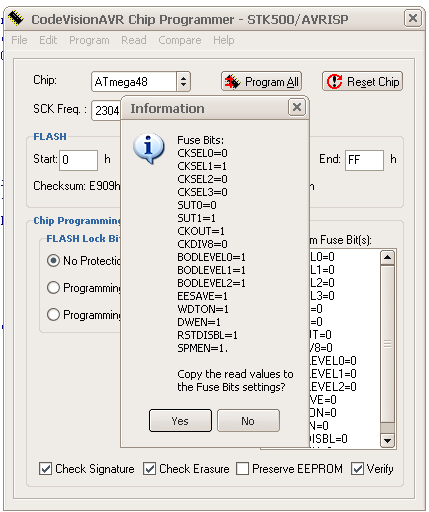Click the Checksum: E909h text
Screen dimensions: 429x512
(77, 186)
